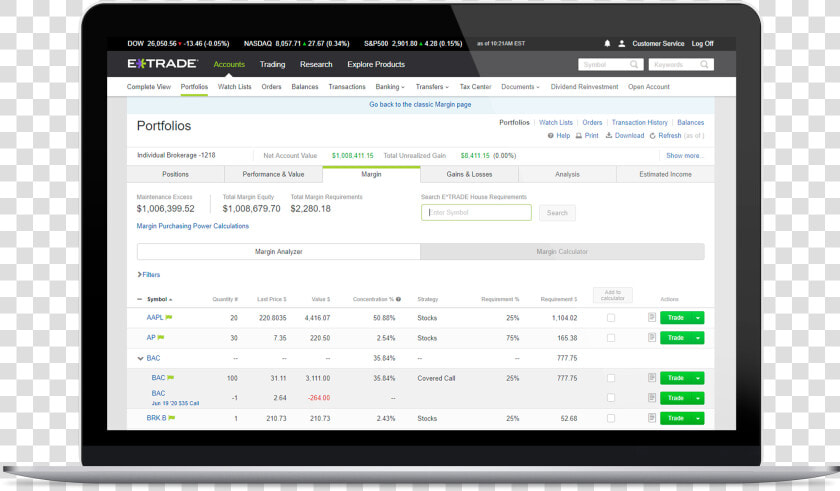Open the Tax Center nav item
The height and width of the screenshot is (491, 840).
(x=475, y=87)
